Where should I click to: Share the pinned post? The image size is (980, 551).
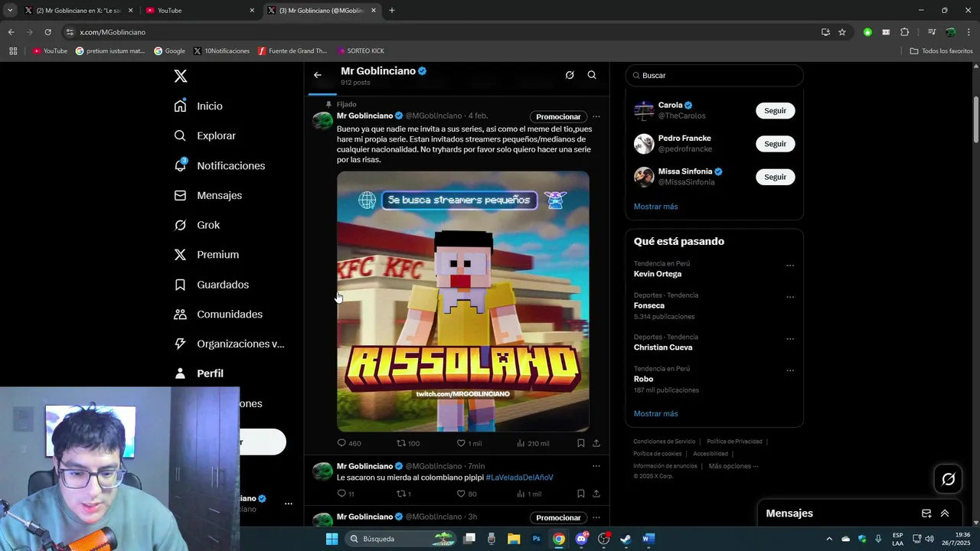(596, 443)
